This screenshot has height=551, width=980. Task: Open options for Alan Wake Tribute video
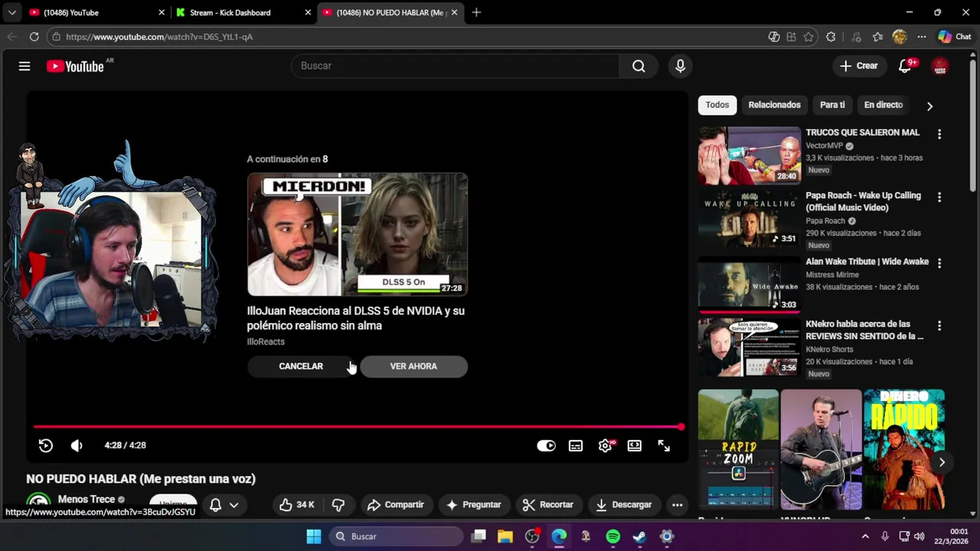pos(939,262)
